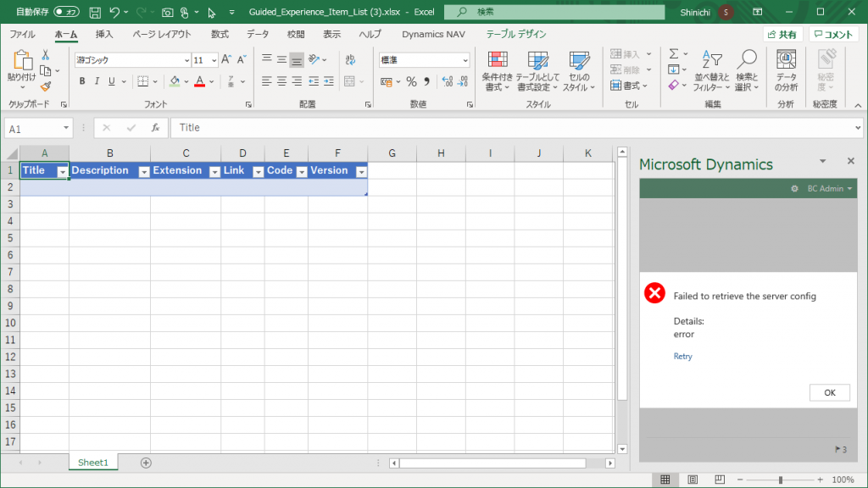Toggle right text alignment

tap(298, 82)
